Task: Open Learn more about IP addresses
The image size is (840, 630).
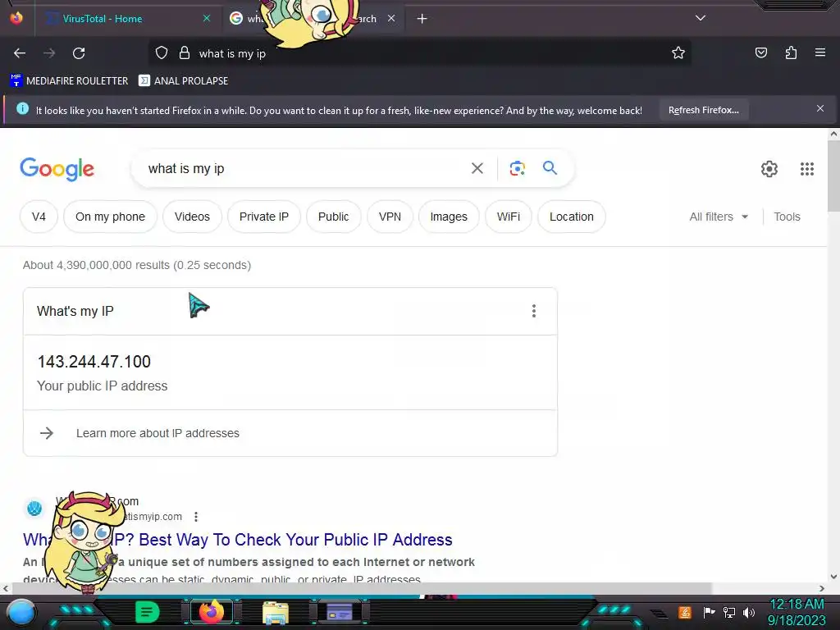Action: [x=157, y=433]
